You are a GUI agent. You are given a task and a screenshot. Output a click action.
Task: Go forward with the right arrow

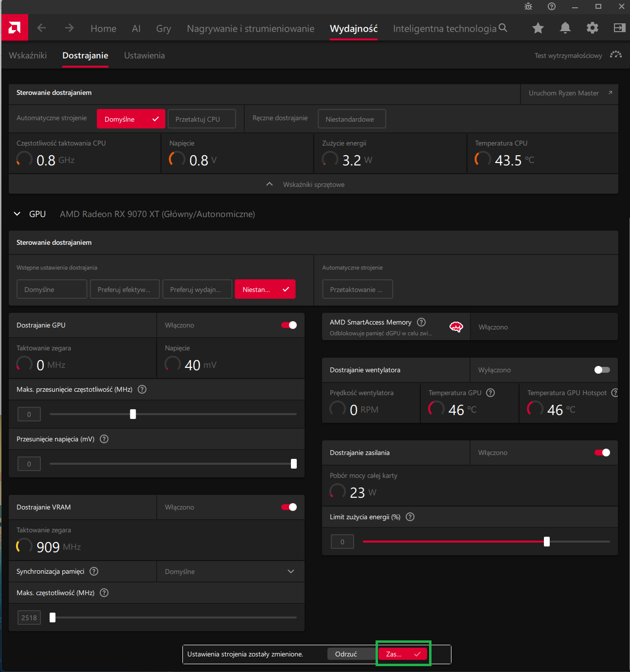pyautogui.click(x=70, y=28)
